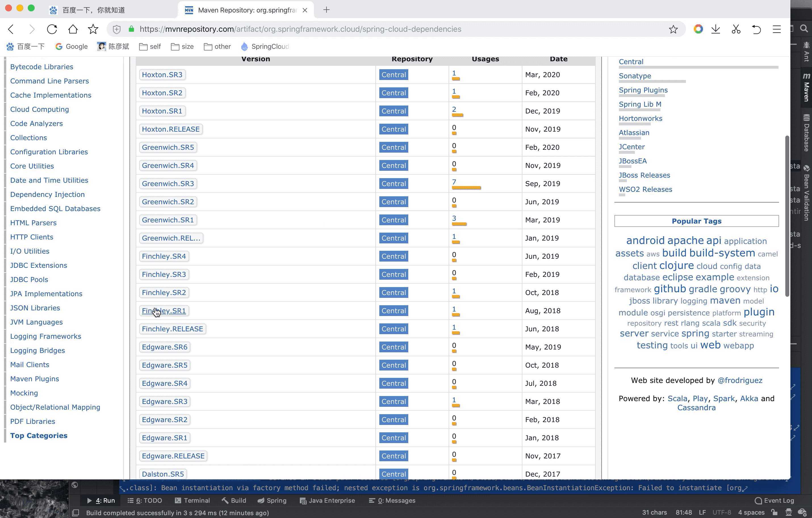Open the Event Log in the IDE
Image resolution: width=812 pixels, height=518 pixels.
774,501
